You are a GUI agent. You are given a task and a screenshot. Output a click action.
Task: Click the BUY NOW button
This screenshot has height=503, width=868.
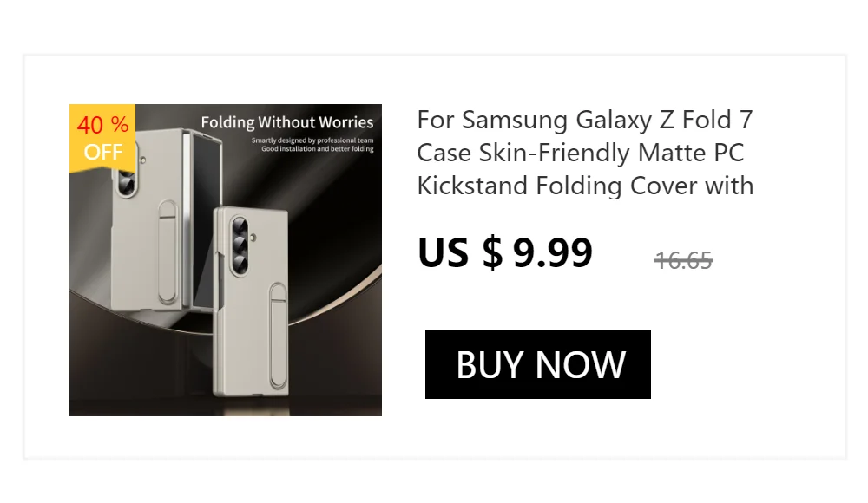(538, 364)
